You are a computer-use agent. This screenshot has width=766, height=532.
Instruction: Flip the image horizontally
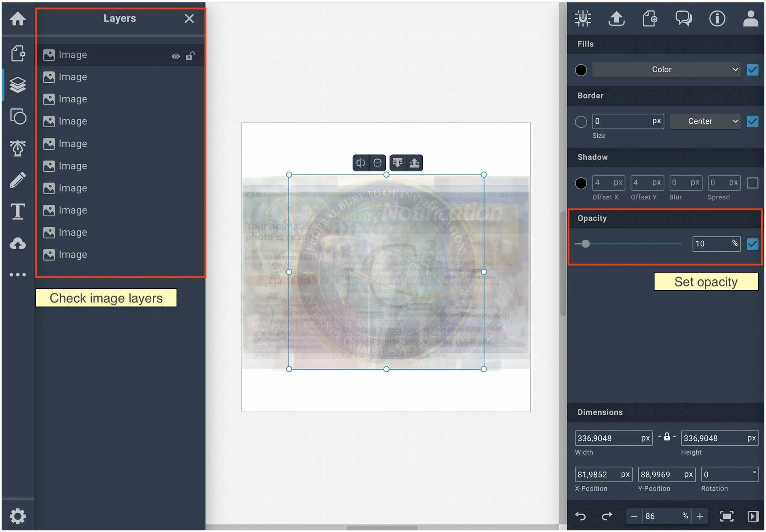(x=360, y=163)
